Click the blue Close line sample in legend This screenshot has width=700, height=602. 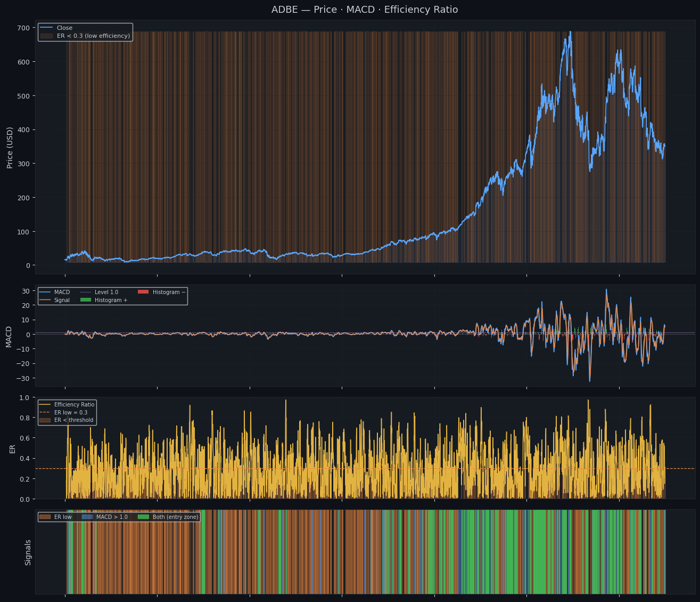pyautogui.click(x=46, y=28)
